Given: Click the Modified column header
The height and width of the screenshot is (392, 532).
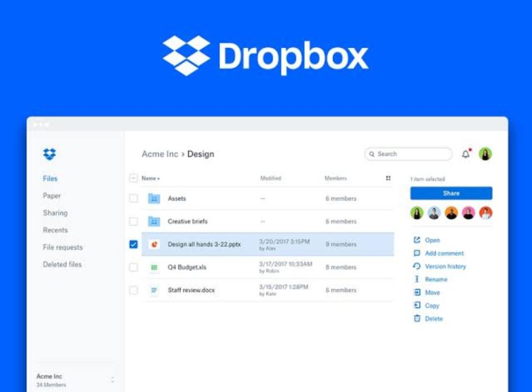Looking at the screenshot, I should 270,178.
